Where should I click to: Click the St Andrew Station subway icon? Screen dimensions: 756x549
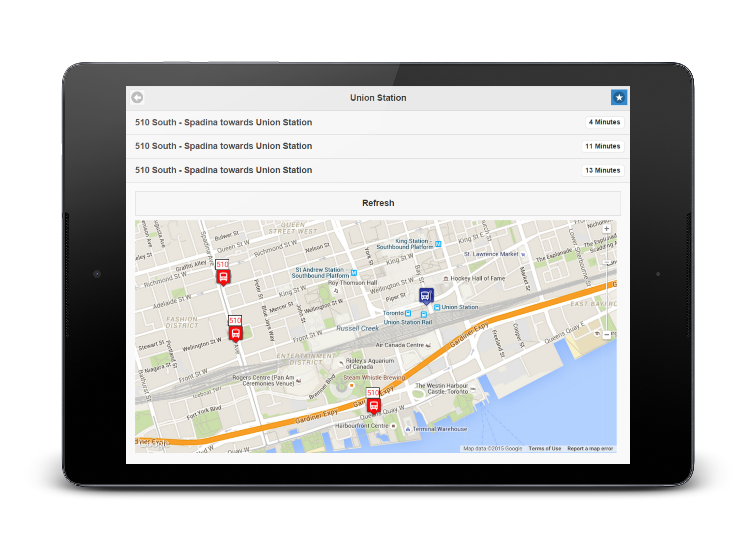coord(354,273)
